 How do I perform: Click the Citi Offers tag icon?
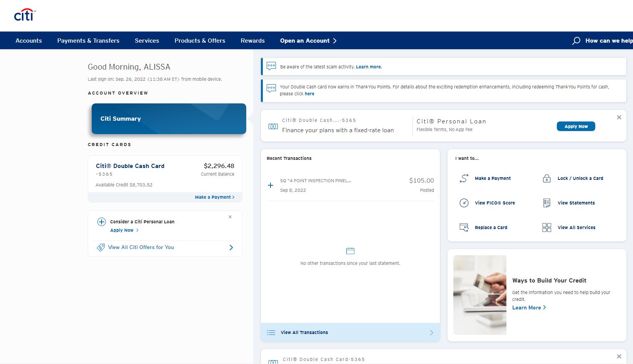[x=101, y=248]
